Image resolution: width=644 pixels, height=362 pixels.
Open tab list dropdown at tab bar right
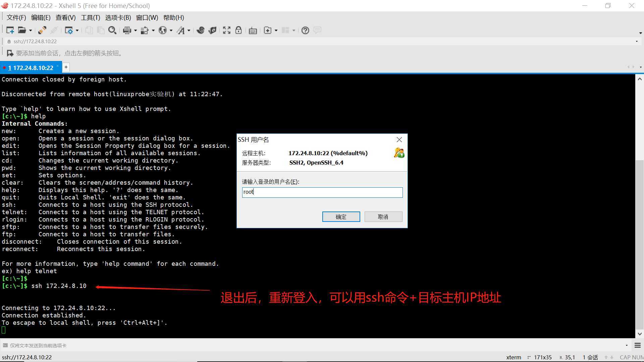coord(641,67)
